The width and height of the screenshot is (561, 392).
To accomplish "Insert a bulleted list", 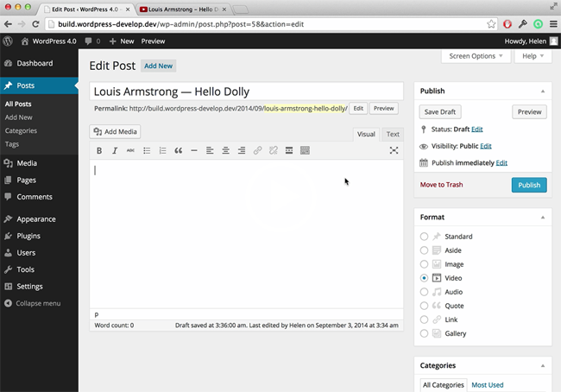I will (147, 151).
